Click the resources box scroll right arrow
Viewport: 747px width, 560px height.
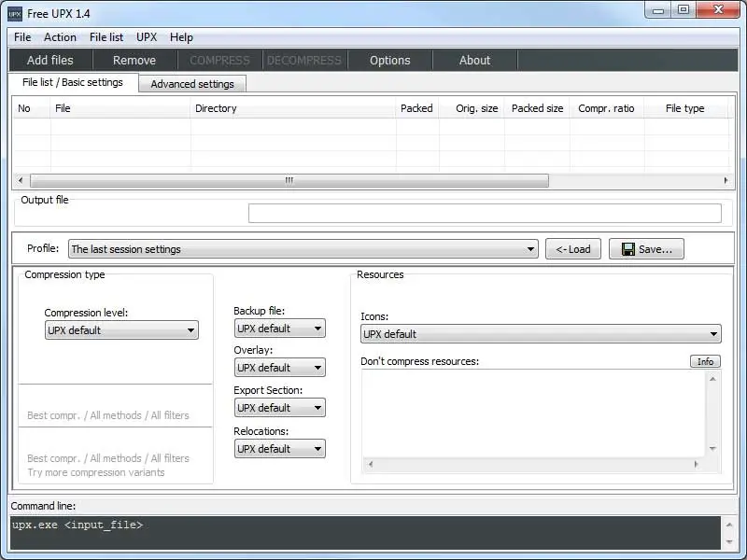click(696, 464)
